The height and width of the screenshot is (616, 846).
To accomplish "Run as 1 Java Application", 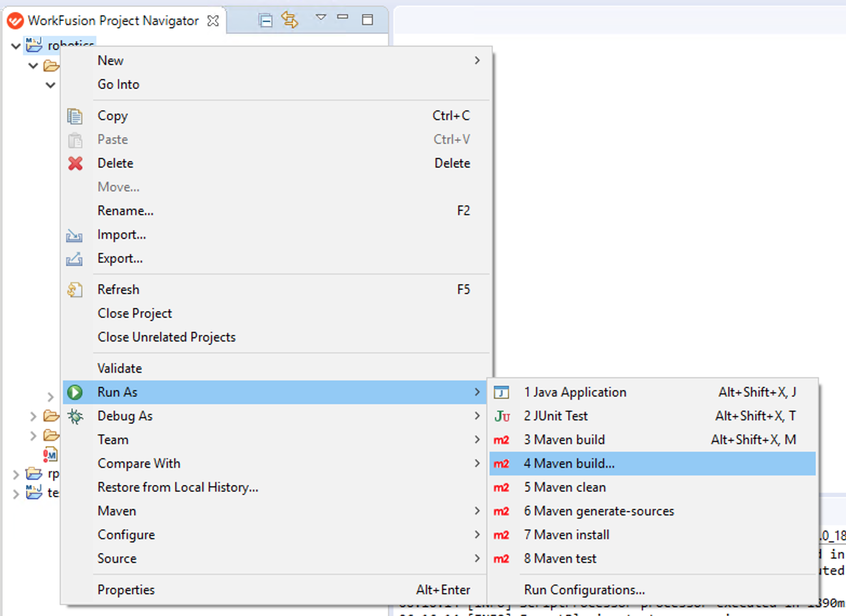I will coord(653,392).
